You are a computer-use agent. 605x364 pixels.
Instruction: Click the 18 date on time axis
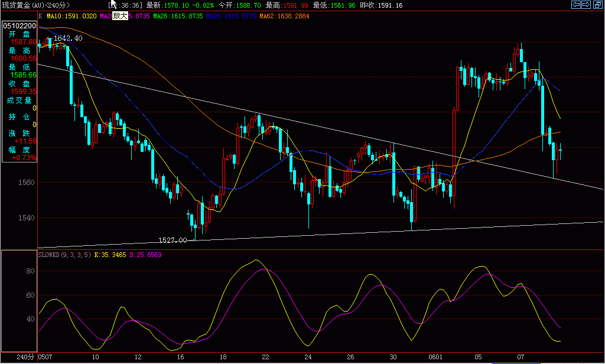coord(223,357)
